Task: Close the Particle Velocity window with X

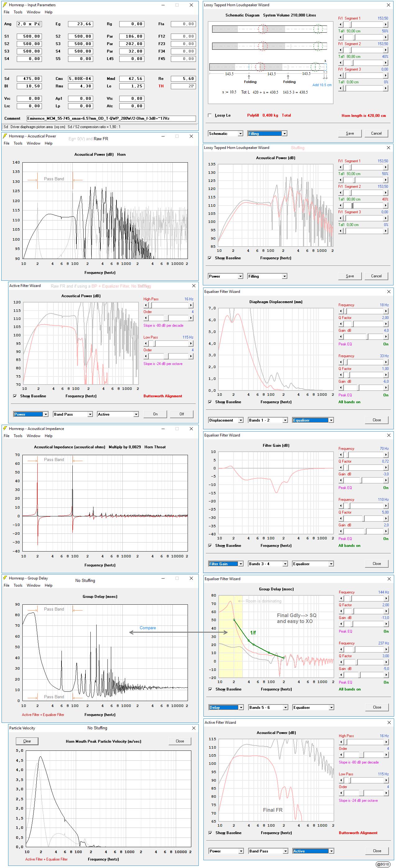Action: pos(193,728)
